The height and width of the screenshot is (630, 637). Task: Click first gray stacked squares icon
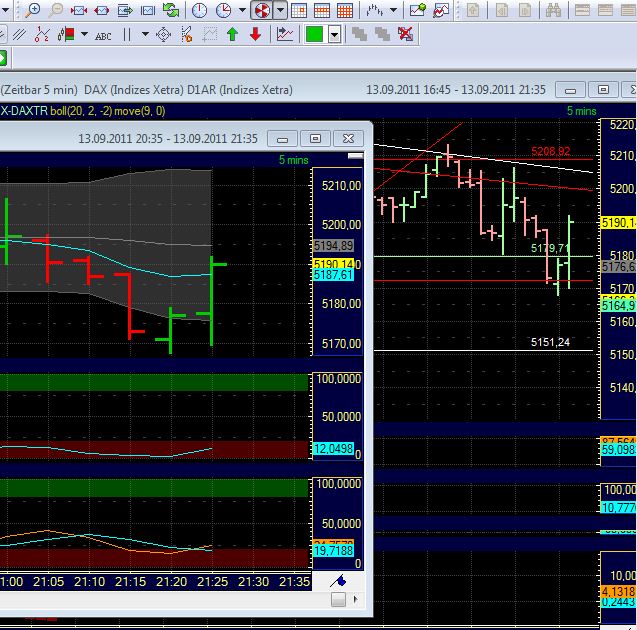pyautogui.click(x=360, y=35)
